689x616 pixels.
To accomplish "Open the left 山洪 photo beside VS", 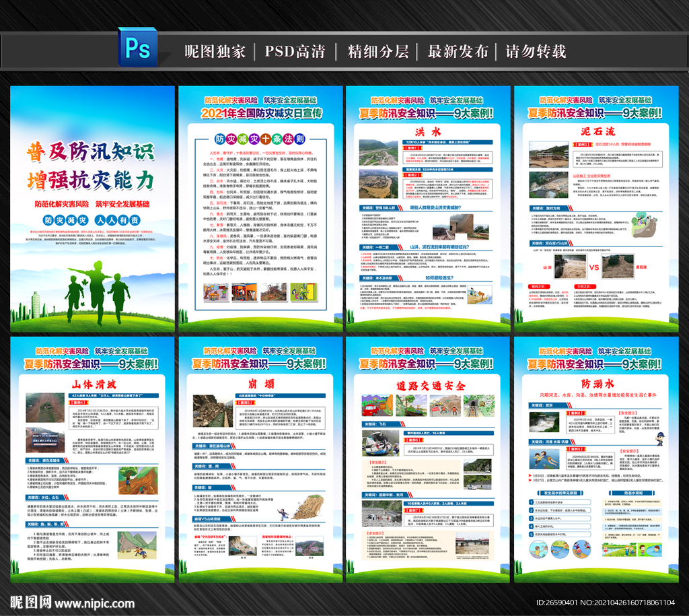I will click(x=571, y=267).
